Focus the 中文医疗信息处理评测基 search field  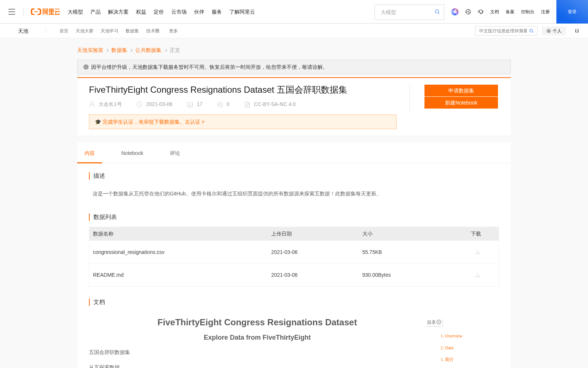tap(503, 31)
